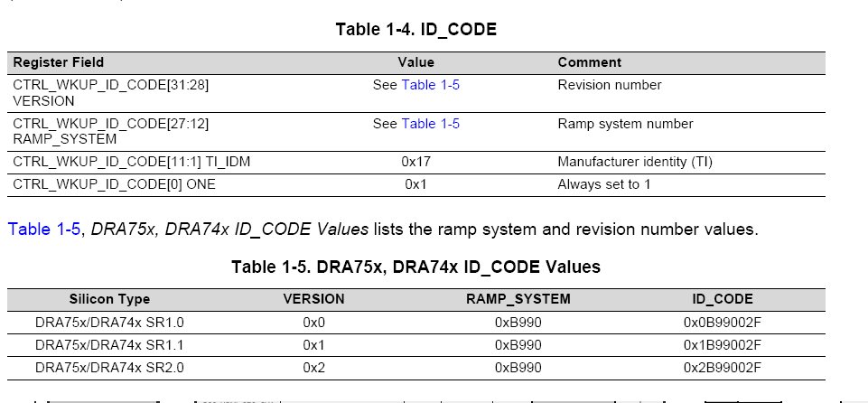This screenshot has width=868, height=403.
Task: Click the 'Comment' column header
Action: (x=590, y=62)
